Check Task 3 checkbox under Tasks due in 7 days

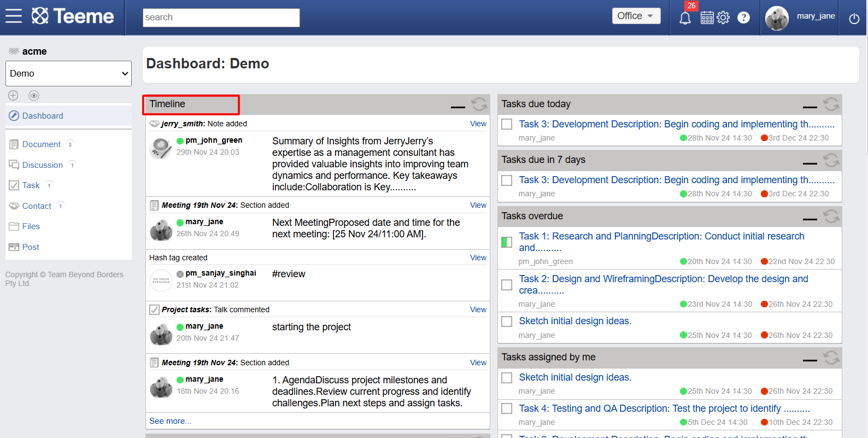pos(507,180)
